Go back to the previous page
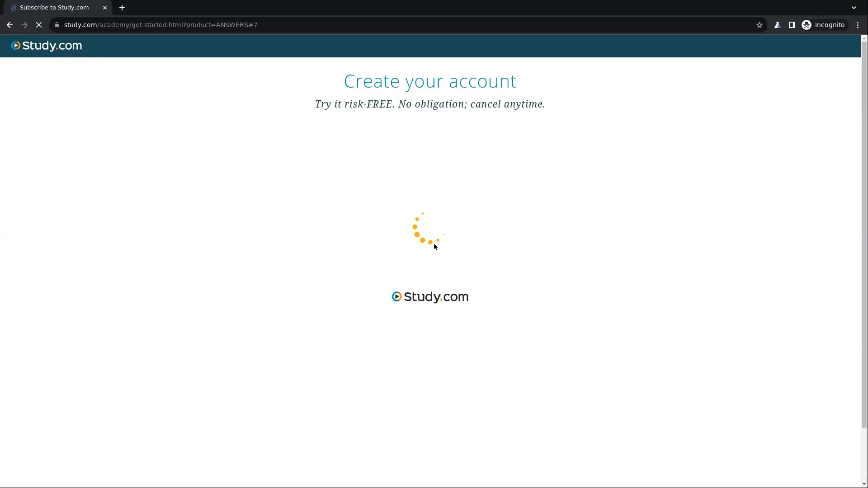 pyautogui.click(x=10, y=25)
